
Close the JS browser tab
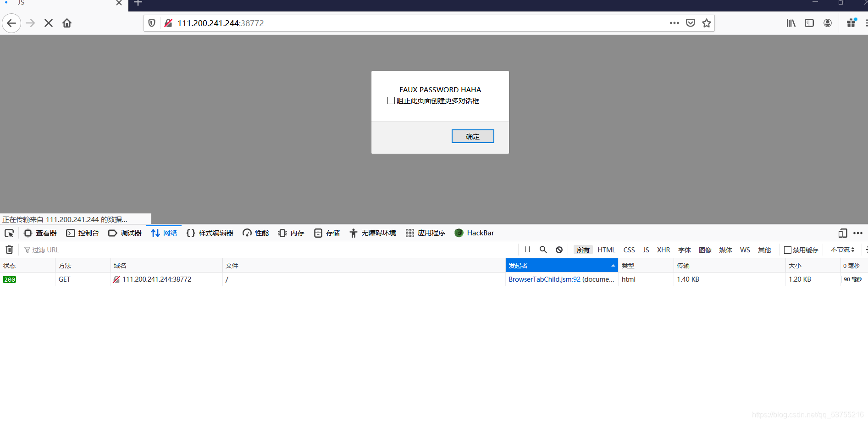(x=119, y=3)
